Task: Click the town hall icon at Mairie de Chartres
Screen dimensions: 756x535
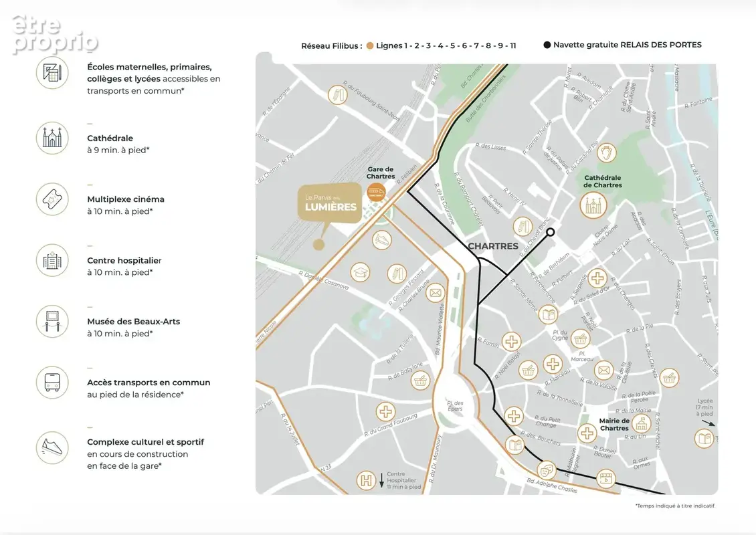Action: click(x=641, y=424)
